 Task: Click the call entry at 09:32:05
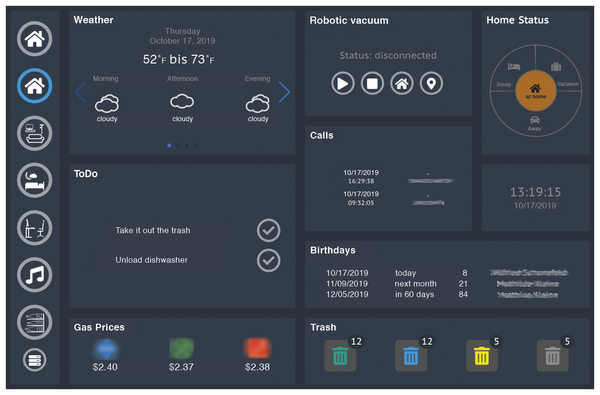pyautogui.click(x=394, y=198)
